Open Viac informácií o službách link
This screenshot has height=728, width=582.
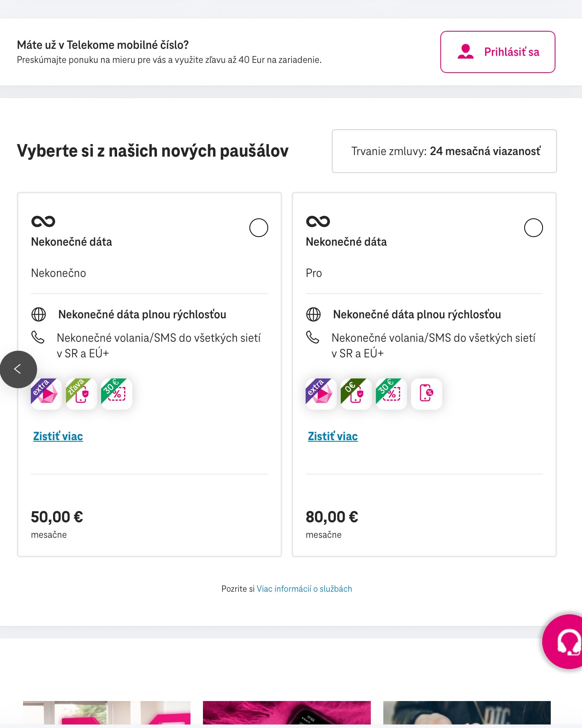304,589
